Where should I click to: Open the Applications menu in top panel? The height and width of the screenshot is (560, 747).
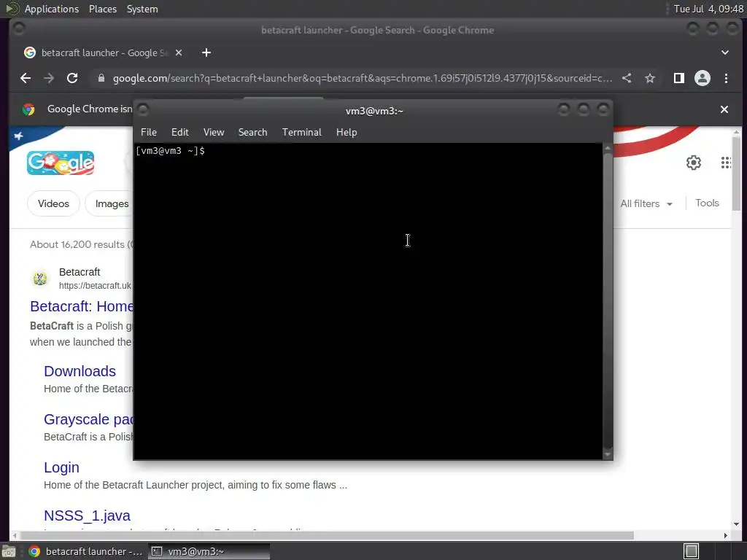(52, 9)
